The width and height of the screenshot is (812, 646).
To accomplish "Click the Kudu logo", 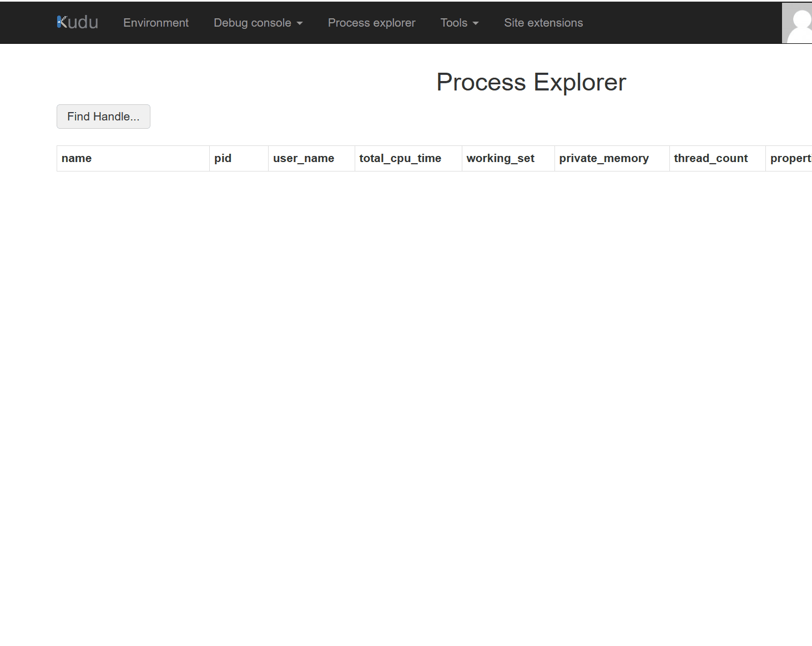I will click(77, 22).
